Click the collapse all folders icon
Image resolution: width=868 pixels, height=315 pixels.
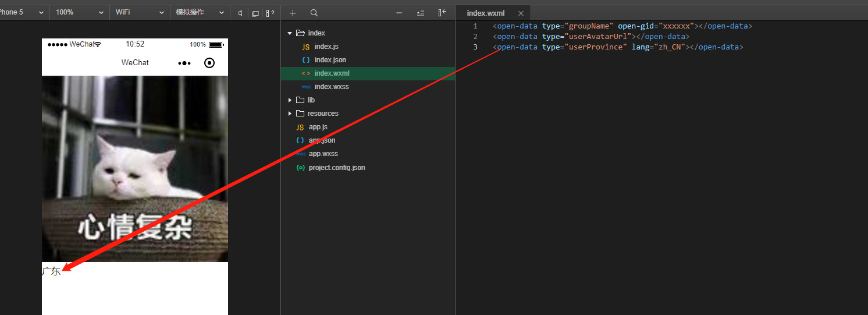(421, 13)
